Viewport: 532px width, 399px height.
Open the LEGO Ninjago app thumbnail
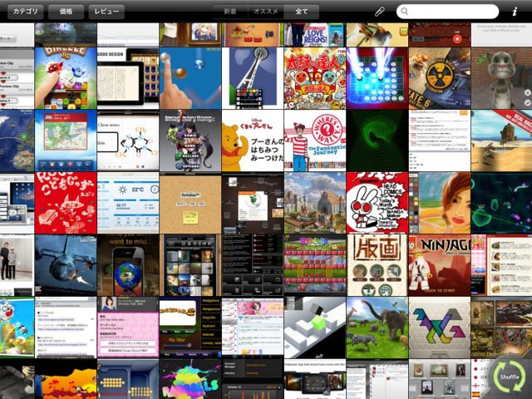[x=440, y=265]
